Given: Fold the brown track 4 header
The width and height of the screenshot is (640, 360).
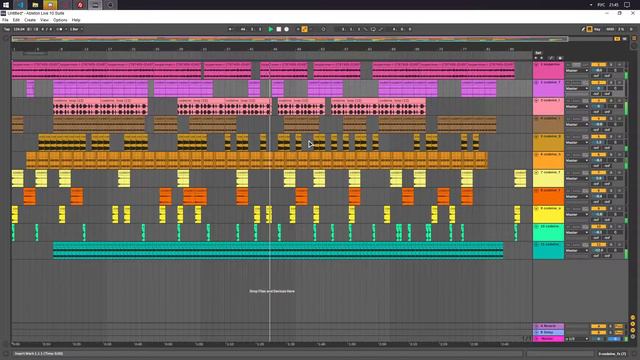Looking at the screenshot, I should tap(536, 118).
